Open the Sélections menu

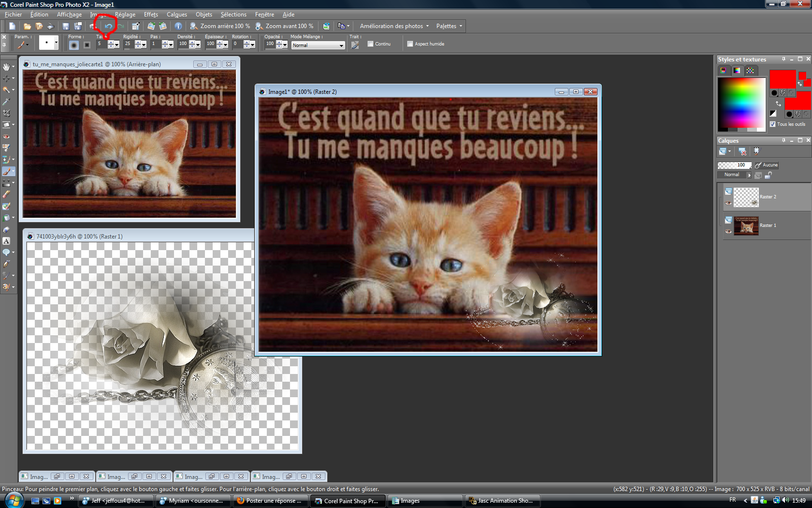[x=233, y=15]
